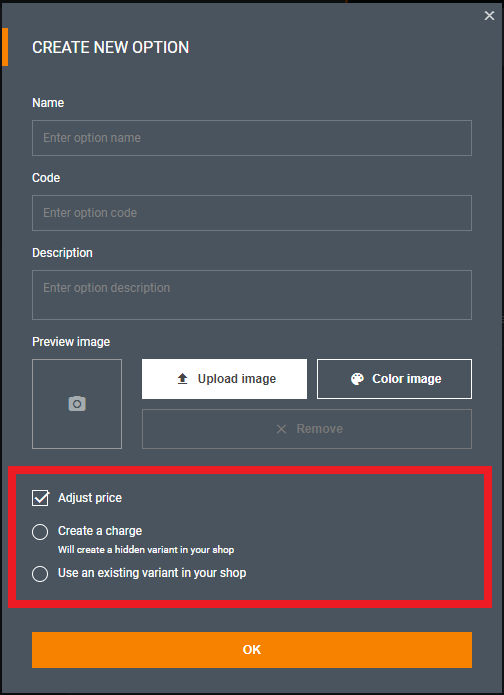Viewport: 504px width, 695px height.
Task: Select the Create a charge radio button
Action: [40, 532]
